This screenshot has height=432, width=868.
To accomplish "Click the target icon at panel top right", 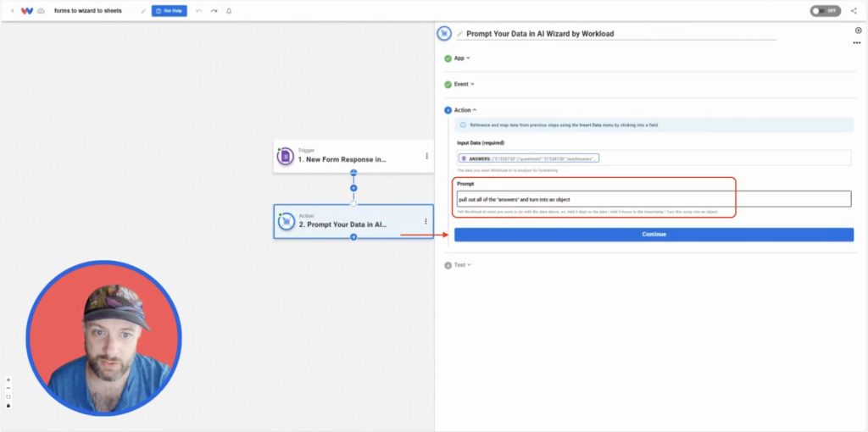I will [858, 30].
